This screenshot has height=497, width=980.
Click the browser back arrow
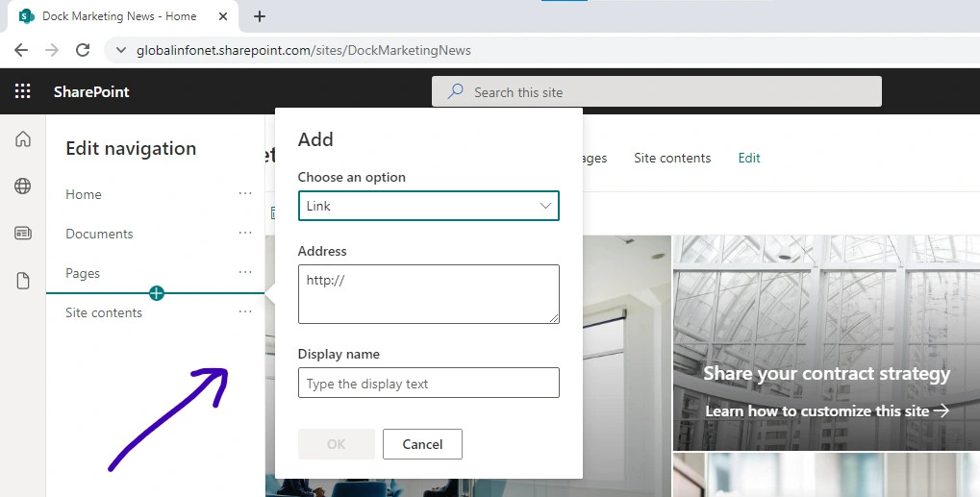21,50
